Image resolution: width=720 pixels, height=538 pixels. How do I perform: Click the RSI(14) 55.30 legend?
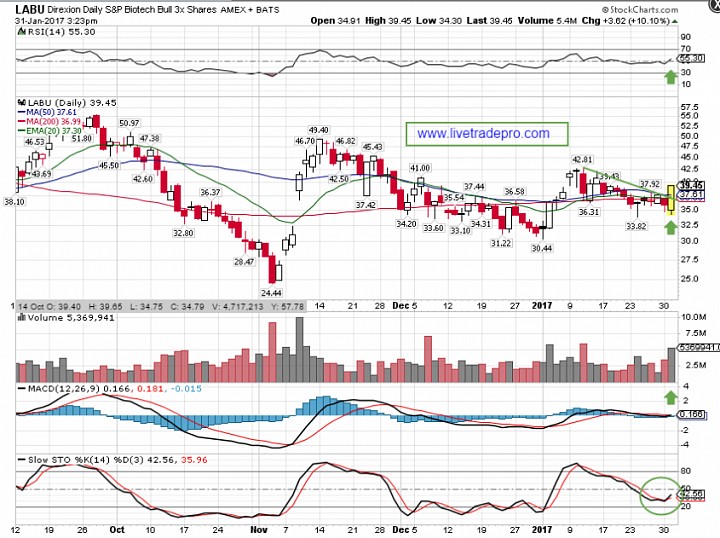(x=62, y=32)
